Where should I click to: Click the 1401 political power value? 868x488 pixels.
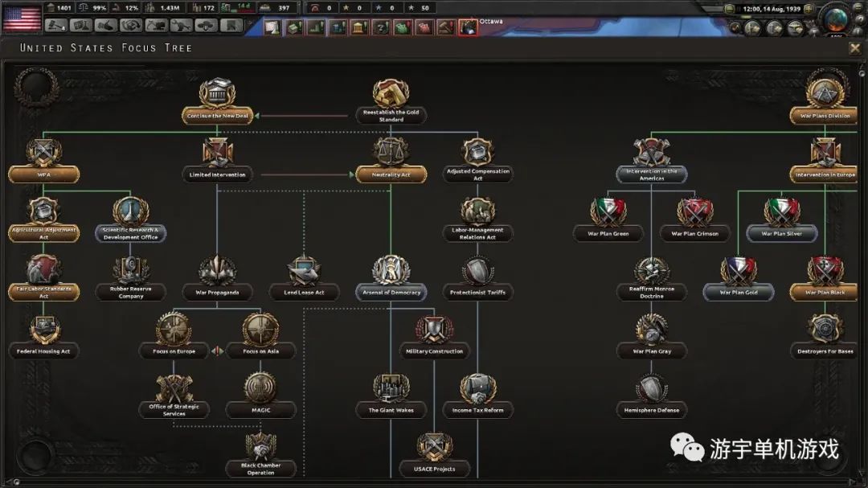(63, 8)
